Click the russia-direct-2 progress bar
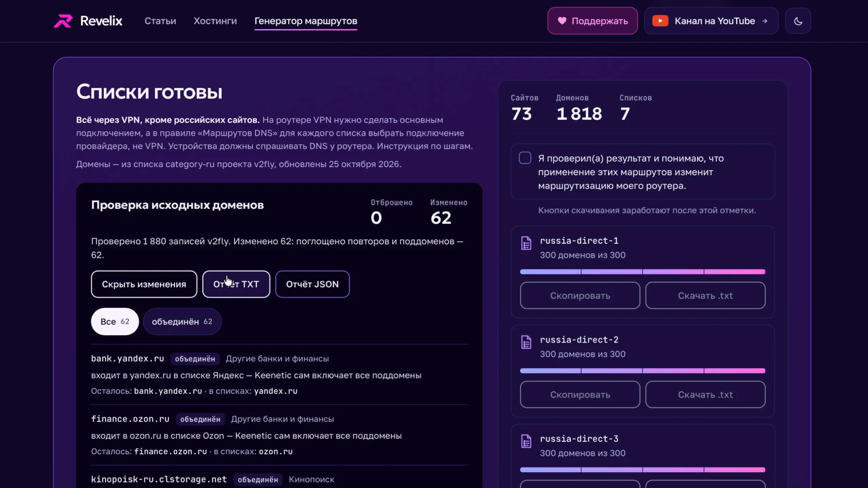The width and height of the screenshot is (868, 488). (643, 371)
